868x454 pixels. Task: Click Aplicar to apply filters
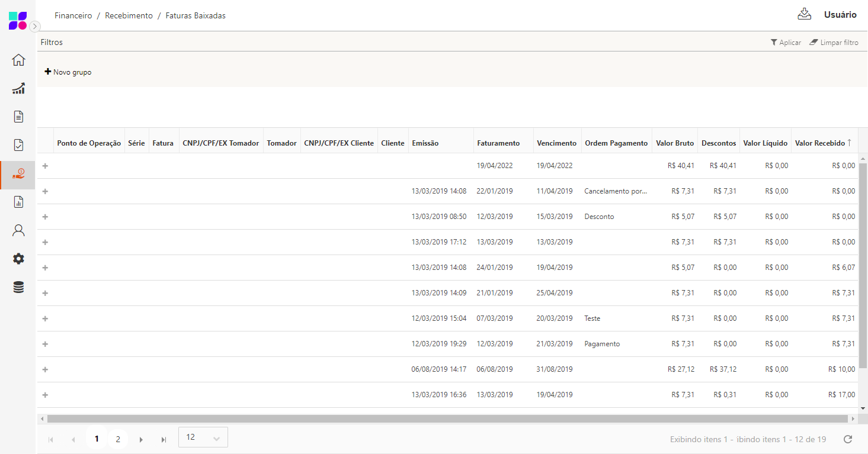pos(786,43)
